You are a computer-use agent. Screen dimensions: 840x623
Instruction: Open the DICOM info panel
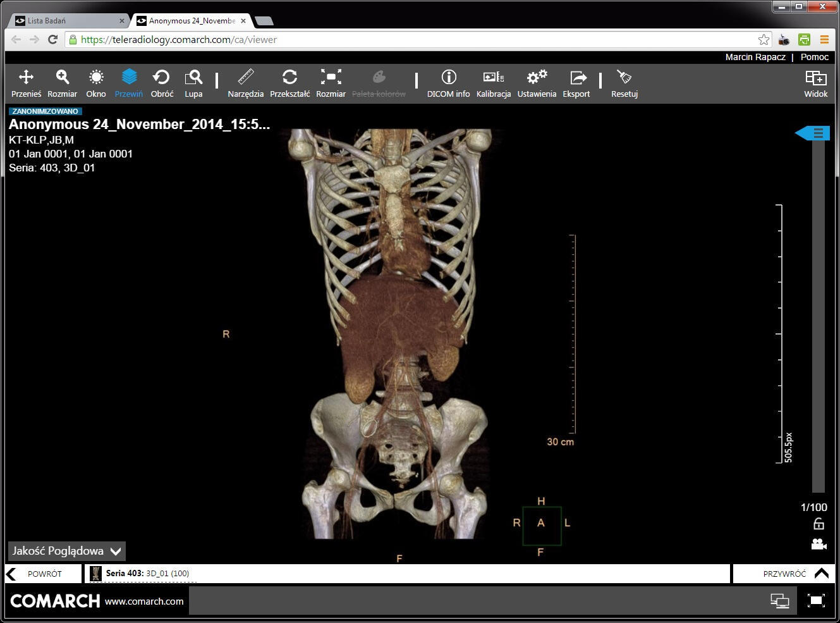tap(448, 83)
